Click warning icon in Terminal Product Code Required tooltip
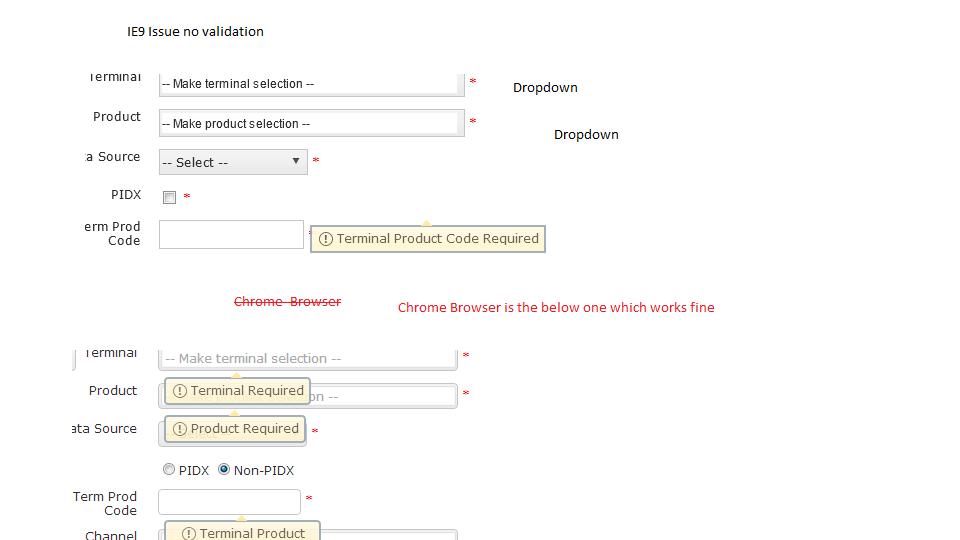 [326, 239]
